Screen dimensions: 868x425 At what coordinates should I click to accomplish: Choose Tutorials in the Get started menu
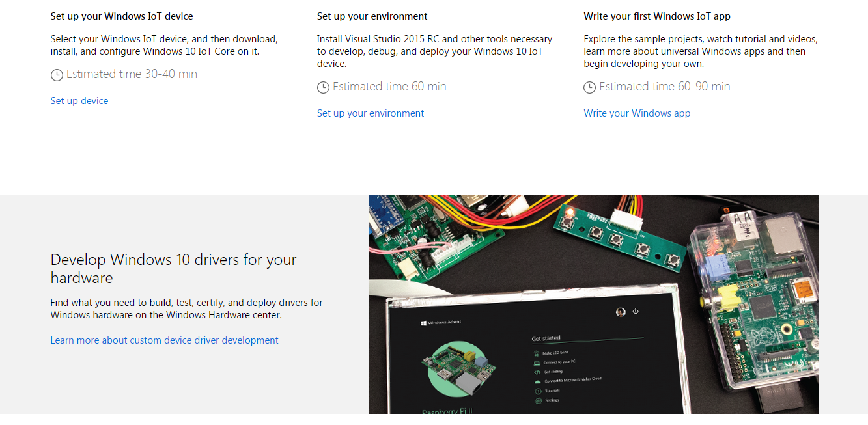[x=553, y=391]
